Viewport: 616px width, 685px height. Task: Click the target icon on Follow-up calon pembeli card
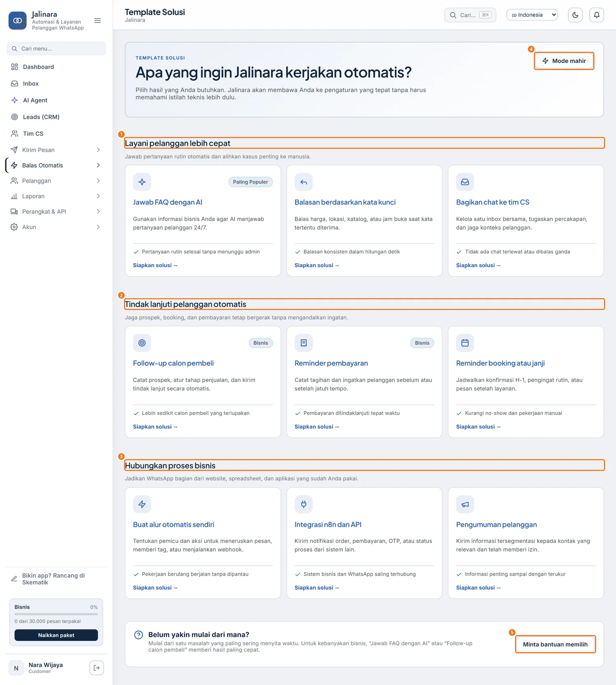[x=142, y=343]
